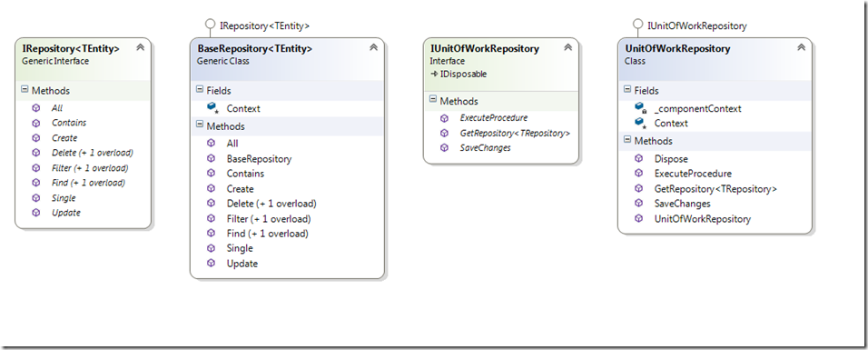Select 'Find (+ 1 overload)' in BaseRepository
Viewport: 868px width, 350px height.
[x=267, y=234]
